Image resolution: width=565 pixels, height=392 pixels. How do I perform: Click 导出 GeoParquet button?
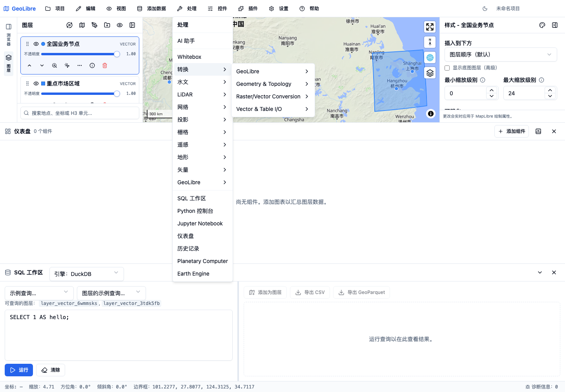point(361,292)
